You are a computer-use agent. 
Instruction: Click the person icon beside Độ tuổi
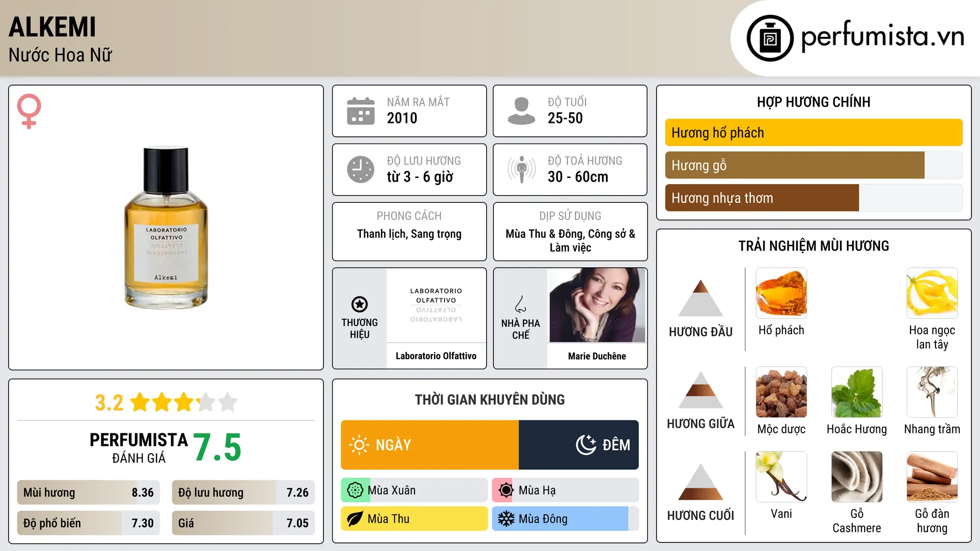[x=522, y=111]
